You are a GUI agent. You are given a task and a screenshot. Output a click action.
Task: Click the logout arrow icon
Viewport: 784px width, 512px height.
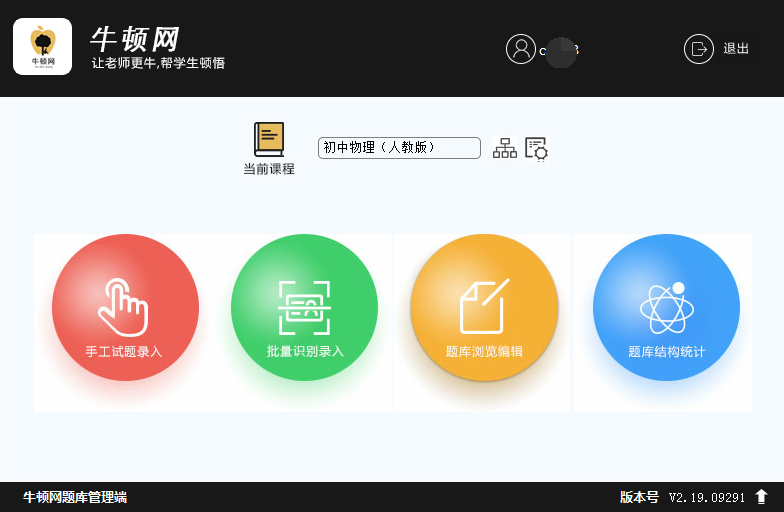698,49
